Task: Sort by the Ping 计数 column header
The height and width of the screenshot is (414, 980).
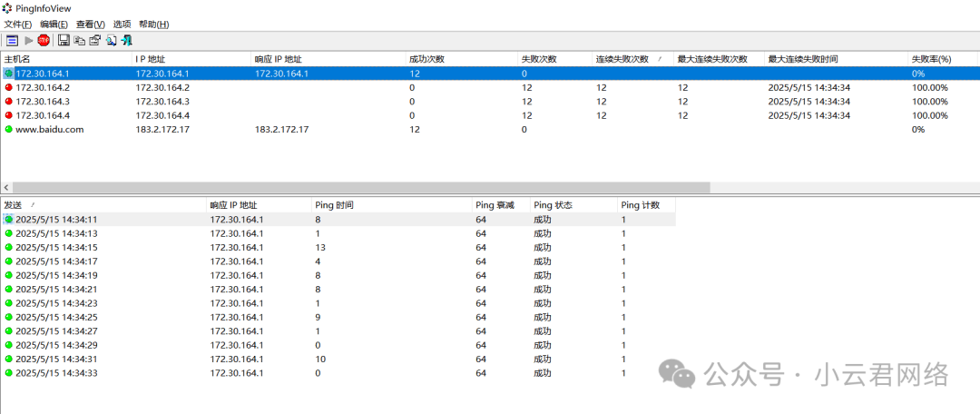Action: tap(646, 205)
